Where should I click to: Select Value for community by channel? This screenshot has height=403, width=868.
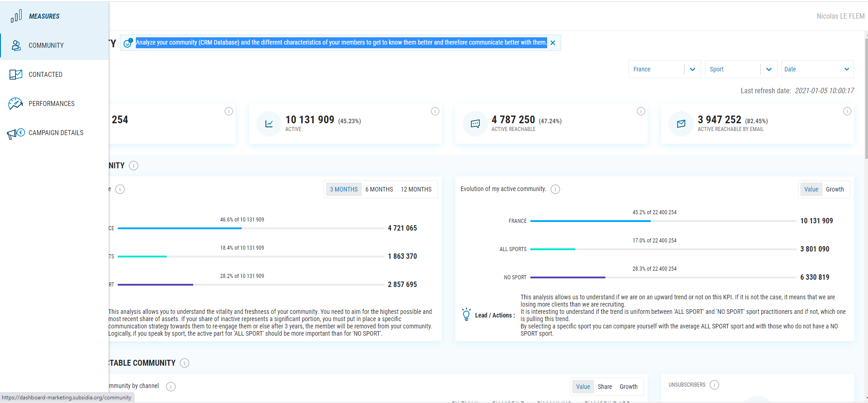[x=583, y=387]
